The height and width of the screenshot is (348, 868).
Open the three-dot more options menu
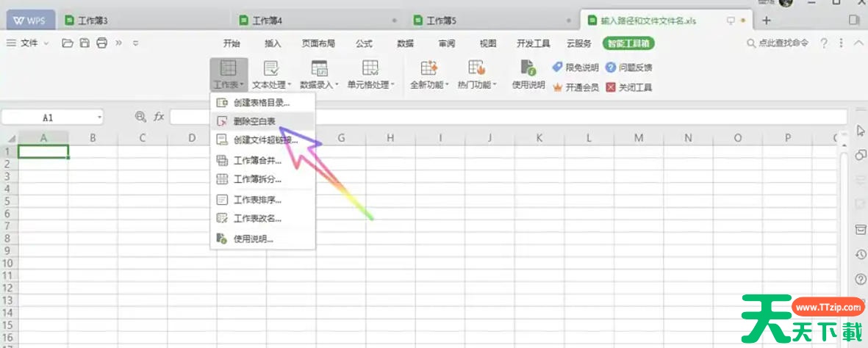[x=842, y=43]
